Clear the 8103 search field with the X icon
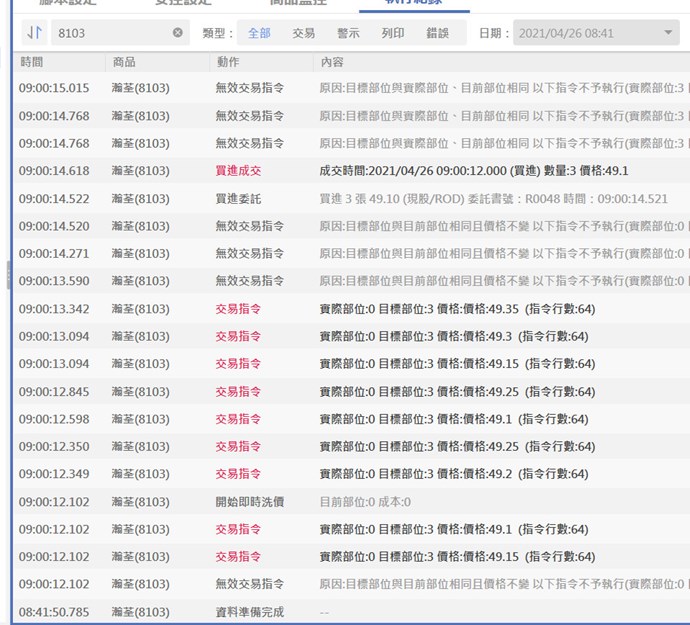690x625 pixels. tap(178, 33)
